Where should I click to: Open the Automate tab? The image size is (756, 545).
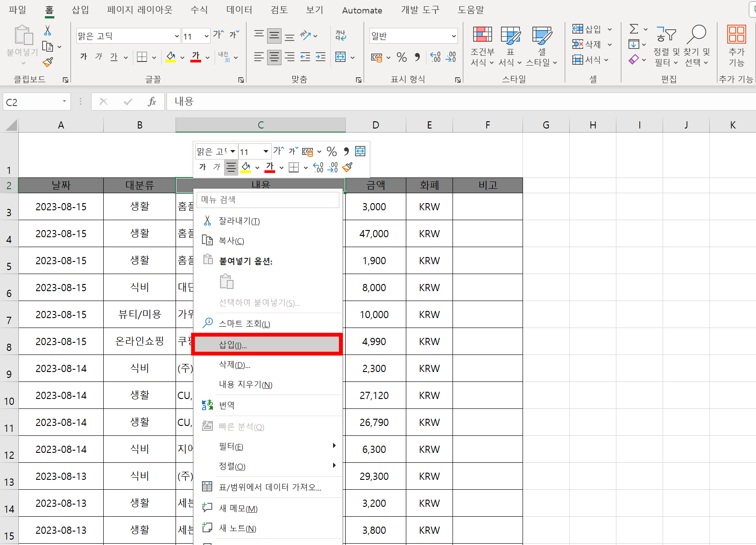tap(362, 10)
